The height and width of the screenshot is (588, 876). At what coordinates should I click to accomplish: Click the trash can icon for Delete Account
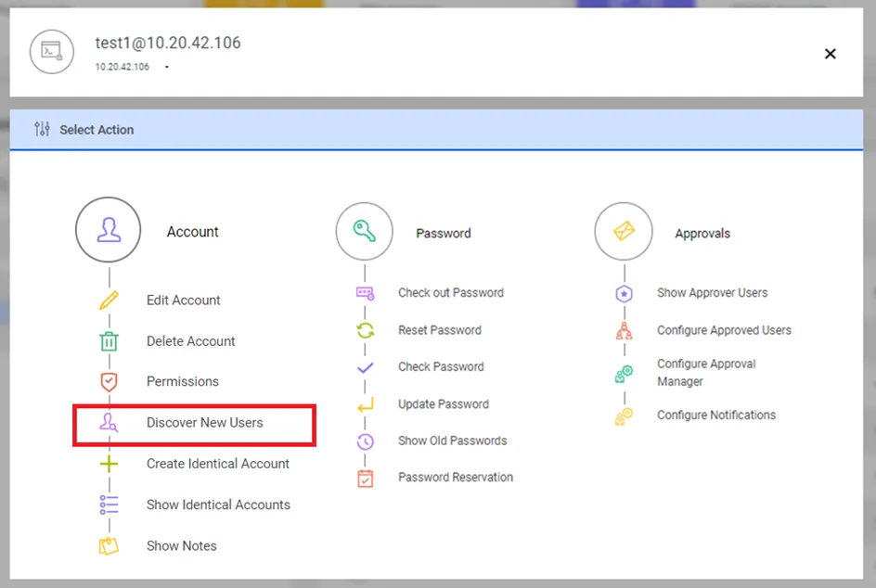[109, 341]
